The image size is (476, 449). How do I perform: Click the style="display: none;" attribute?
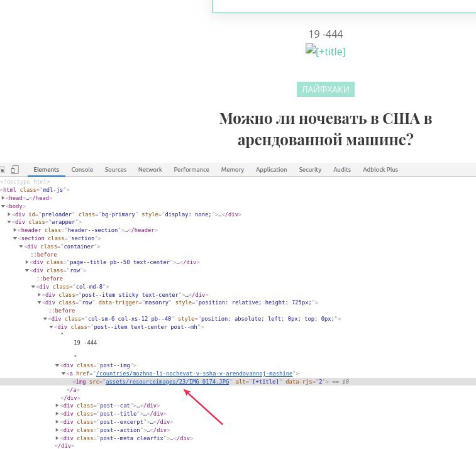point(178,214)
